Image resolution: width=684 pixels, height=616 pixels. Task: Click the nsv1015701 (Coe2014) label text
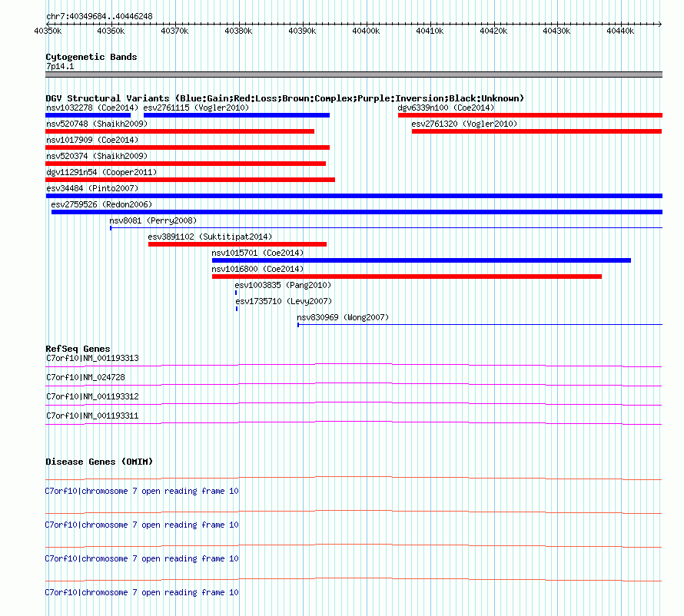pyautogui.click(x=257, y=253)
